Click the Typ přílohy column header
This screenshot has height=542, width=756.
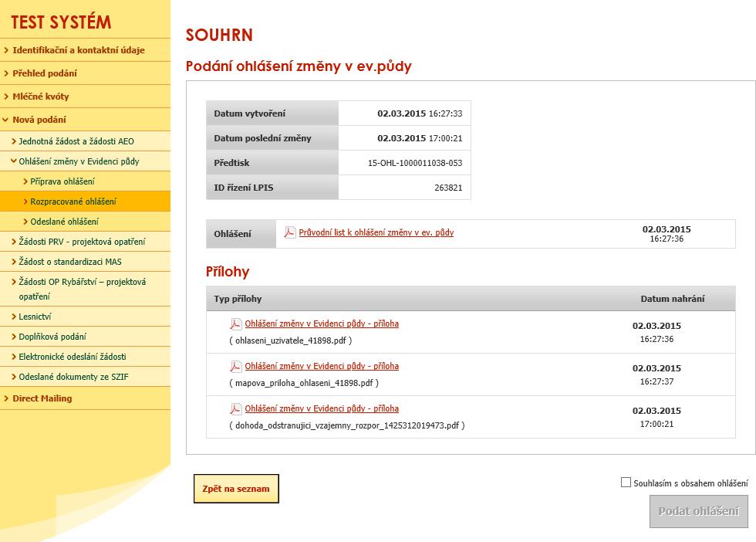tap(238, 299)
